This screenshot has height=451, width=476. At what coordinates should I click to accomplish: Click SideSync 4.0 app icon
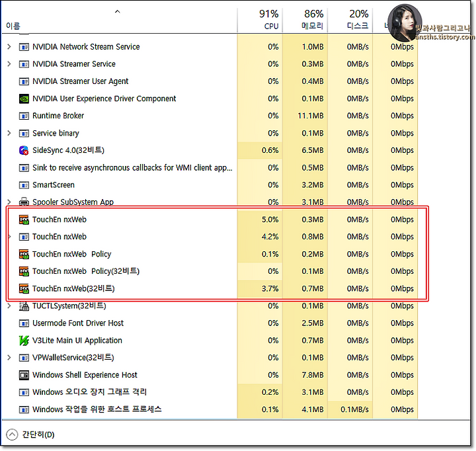[x=24, y=150]
